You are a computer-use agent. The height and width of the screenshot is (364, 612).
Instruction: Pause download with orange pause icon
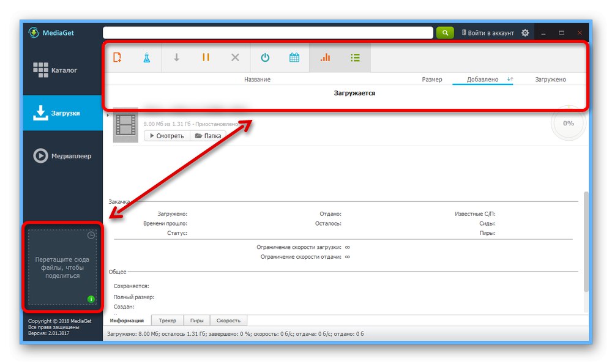[x=206, y=58]
